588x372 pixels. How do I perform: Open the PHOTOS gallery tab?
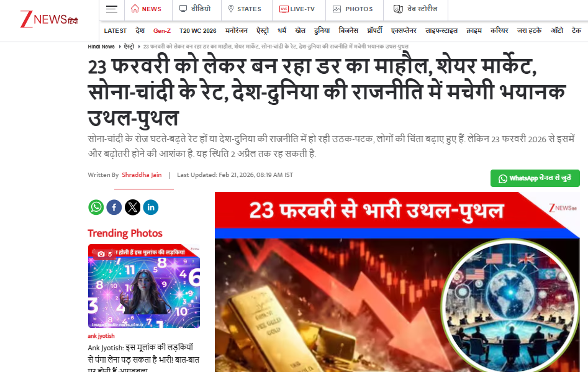coord(353,9)
